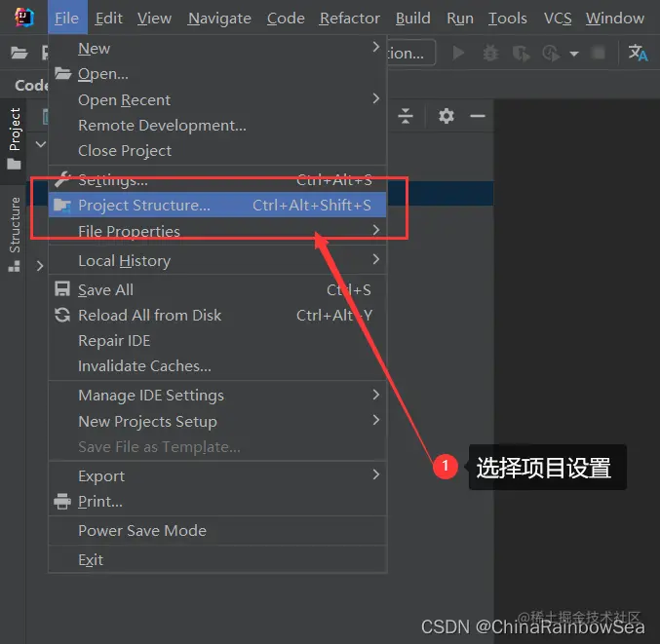This screenshot has height=644, width=660.
Task: Click the Translate icon in toolbar
Action: pos(638,53)
